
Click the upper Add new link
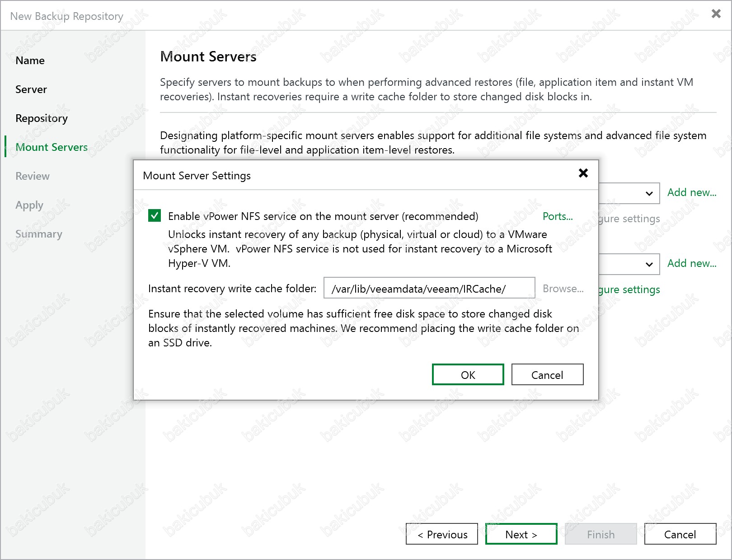click(x=691, y=192)
